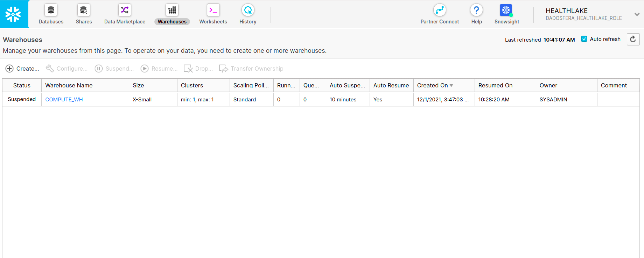Sort by the Auto Resume column header

391,85
